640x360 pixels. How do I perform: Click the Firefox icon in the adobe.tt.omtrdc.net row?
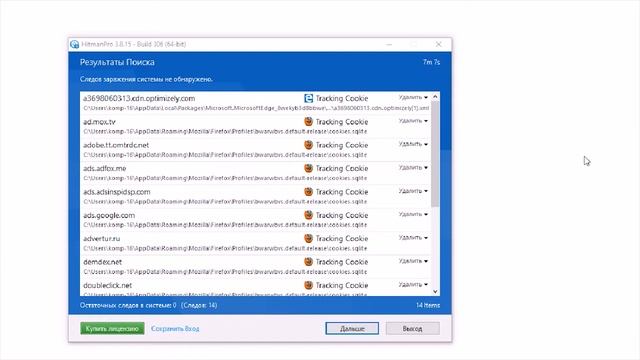309,145
